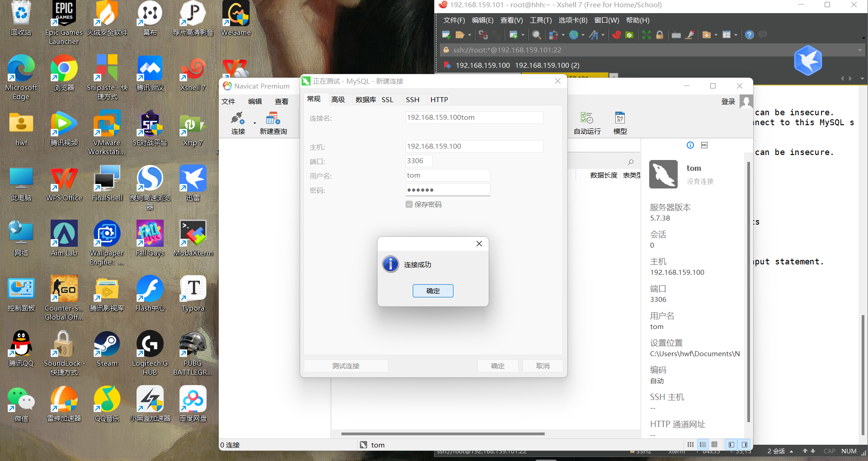Open the SSH tab
868x461 pixels.
[412, 99]
